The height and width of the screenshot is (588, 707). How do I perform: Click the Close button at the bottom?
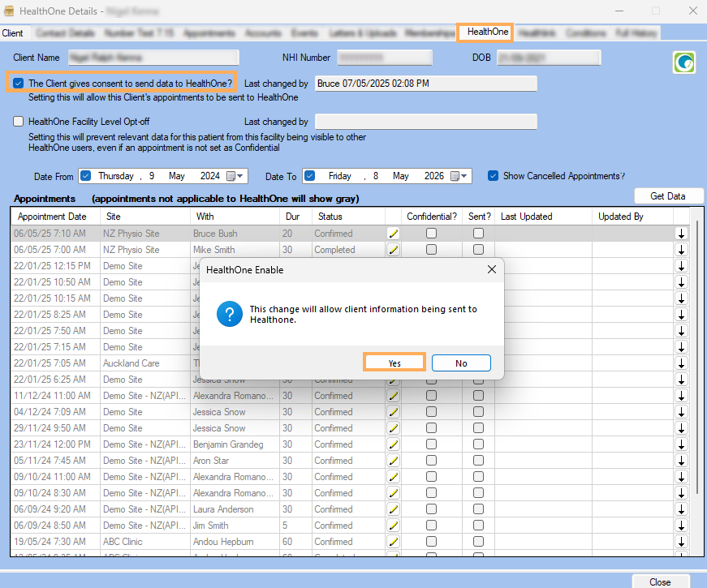pos(660,582)
